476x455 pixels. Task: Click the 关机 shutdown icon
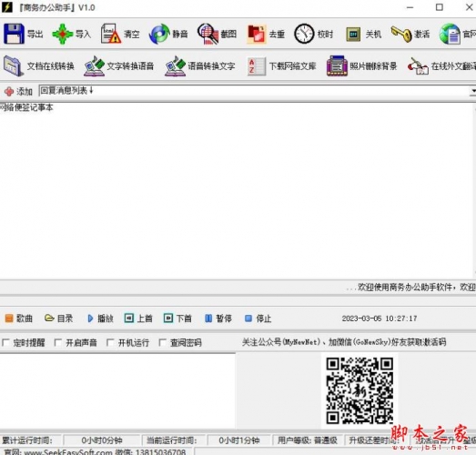point(353,35)
